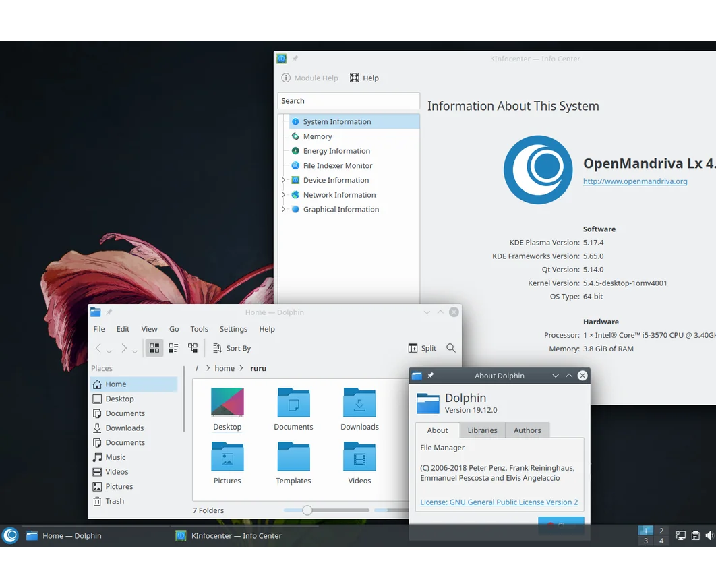Open Dolphin Settings menu

coord(233,329)
